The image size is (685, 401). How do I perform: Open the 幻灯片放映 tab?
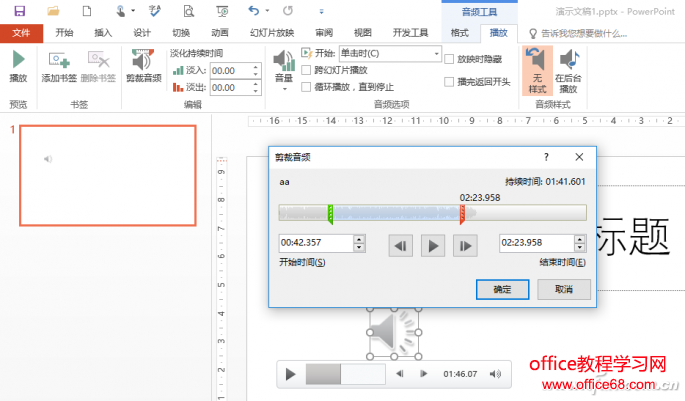[272, 33]
